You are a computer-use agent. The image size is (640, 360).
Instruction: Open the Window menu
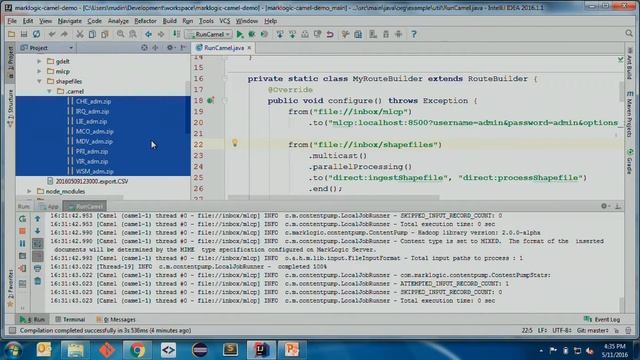[x=247, y=21]
